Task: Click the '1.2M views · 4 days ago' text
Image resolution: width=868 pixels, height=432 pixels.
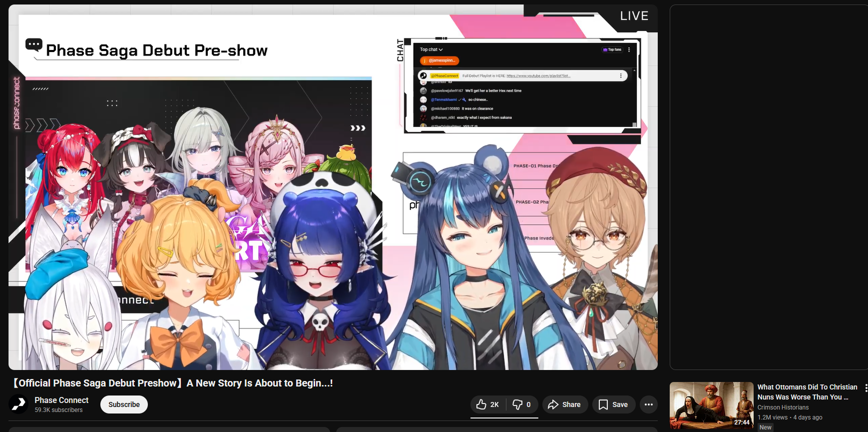Action: [x=790, y=417]
